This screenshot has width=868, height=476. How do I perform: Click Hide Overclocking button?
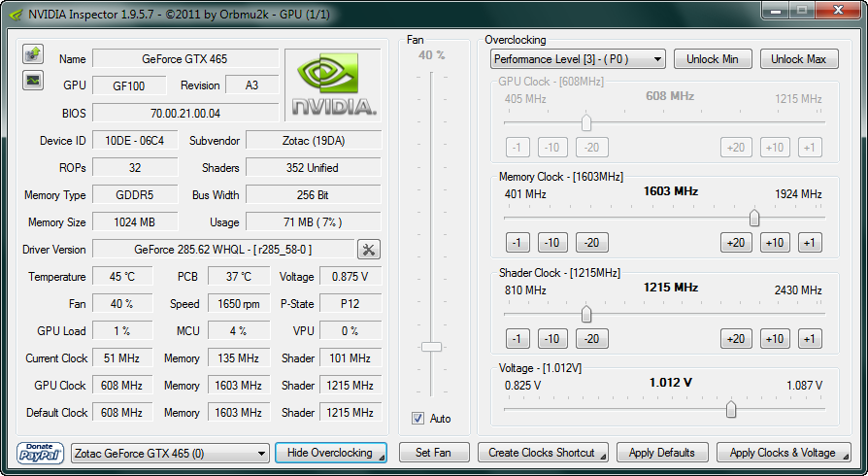[x=330, y=453]
